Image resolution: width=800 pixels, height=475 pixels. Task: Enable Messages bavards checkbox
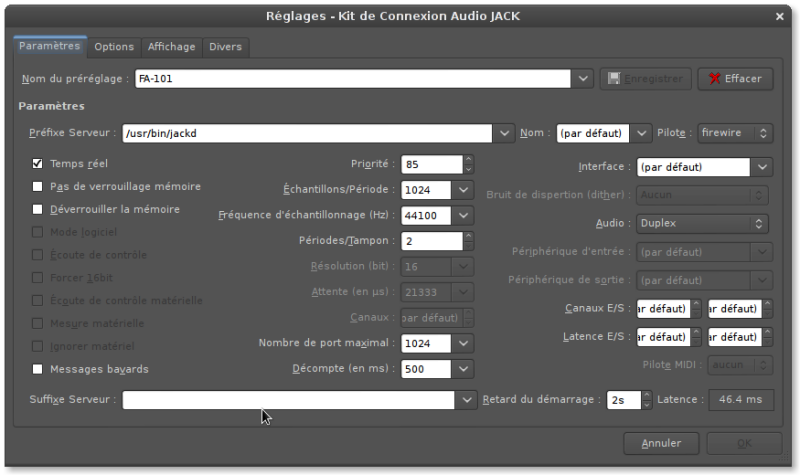(x=37, y=369)
